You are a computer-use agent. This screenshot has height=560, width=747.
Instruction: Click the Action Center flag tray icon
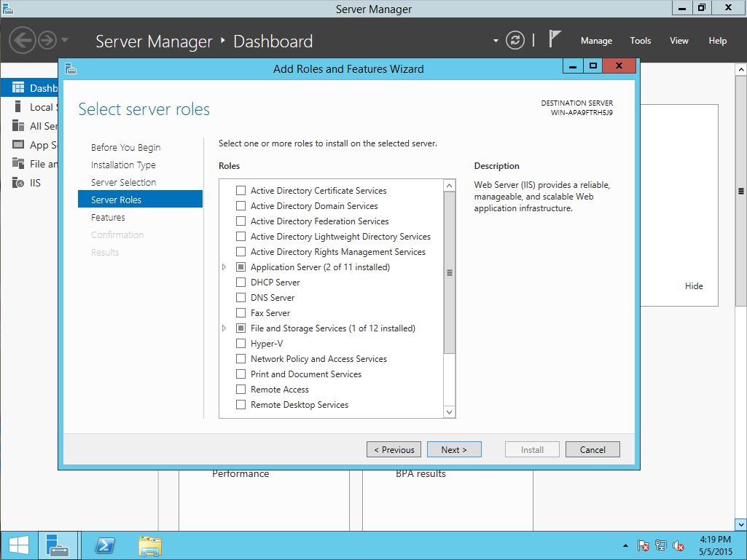643,545
